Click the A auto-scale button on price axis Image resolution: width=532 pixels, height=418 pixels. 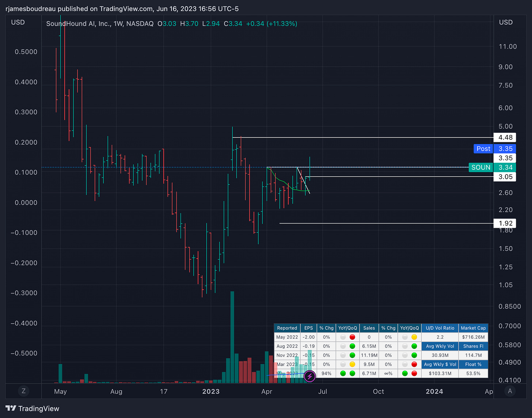[x=510, y=391]
